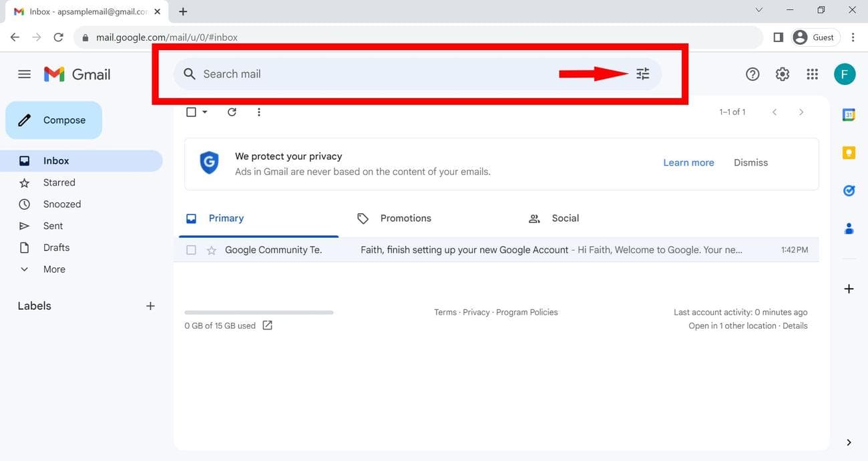Select all conversations checkbox

coord(190,112)
